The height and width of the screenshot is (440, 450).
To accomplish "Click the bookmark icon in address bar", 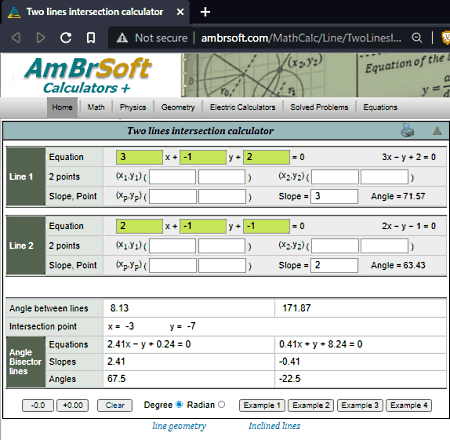I will click(91, 38).
